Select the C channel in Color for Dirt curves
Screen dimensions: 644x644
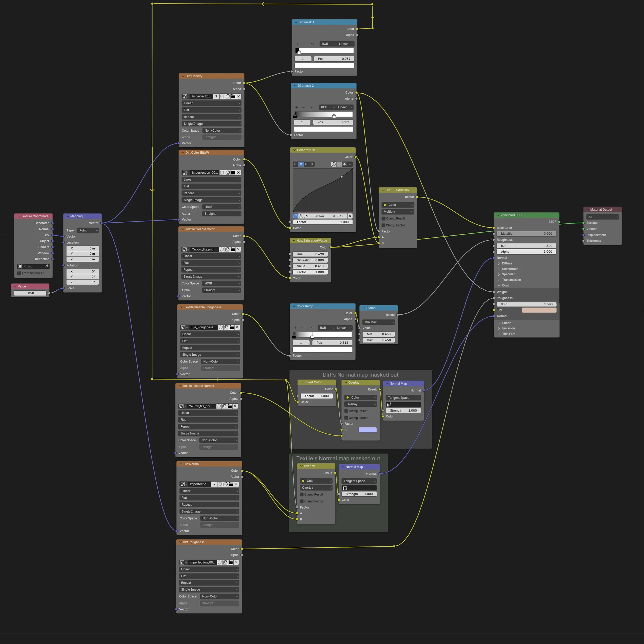coord(295,164)
